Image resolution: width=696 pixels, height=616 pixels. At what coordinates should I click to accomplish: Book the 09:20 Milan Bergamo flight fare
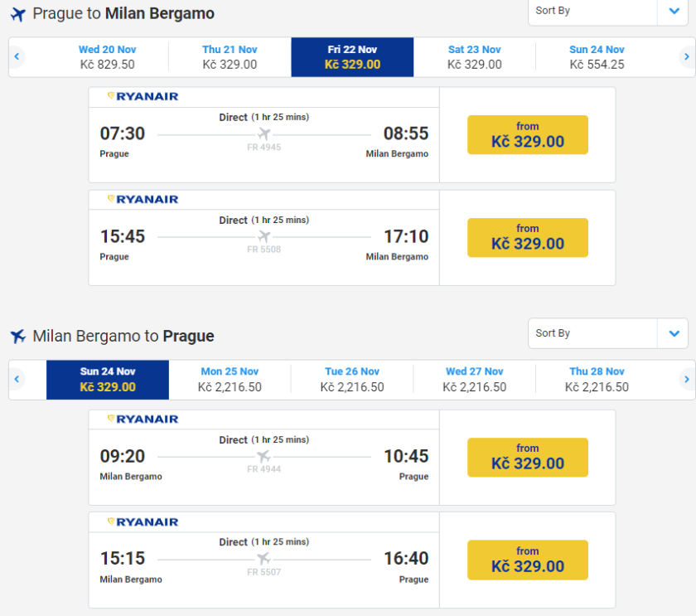(527, 458)
